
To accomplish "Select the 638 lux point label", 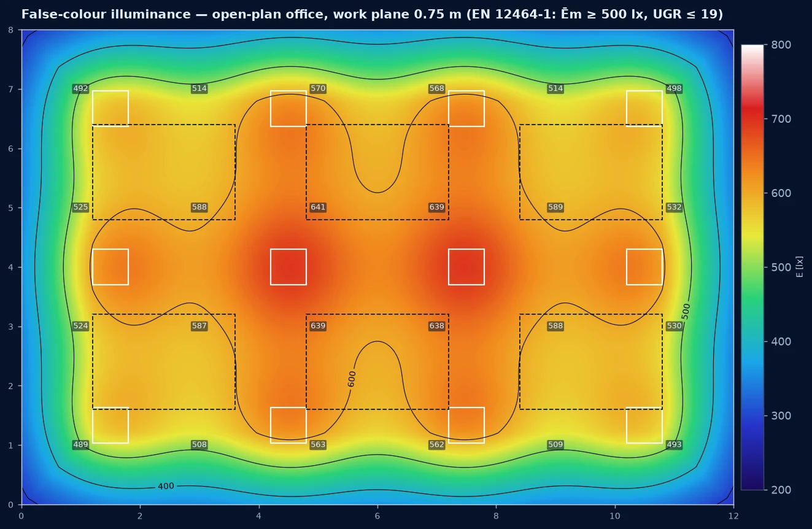I will (436, 326).
